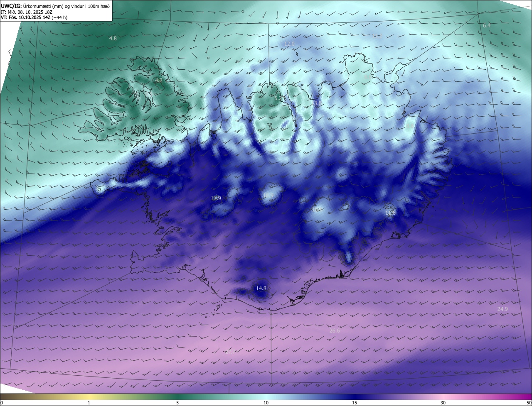The width and height of the screenshot is (532, 406).
Task: Click the 26.6 value label
Action: [335, 331]
